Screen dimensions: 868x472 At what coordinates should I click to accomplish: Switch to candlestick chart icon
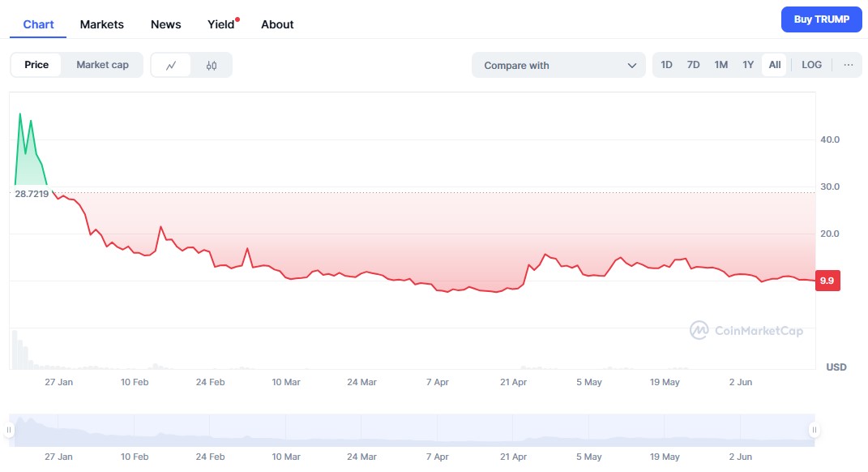(x=212, y=66)
